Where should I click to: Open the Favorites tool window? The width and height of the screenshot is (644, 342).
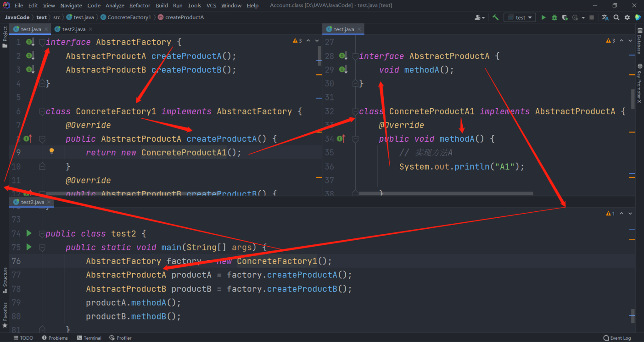coord(5,315)
